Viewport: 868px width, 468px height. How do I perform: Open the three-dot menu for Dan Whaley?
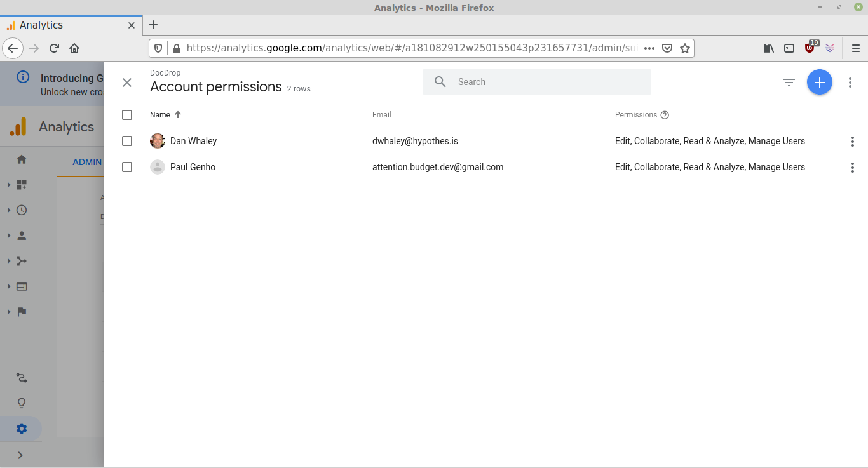[x=852, y=141]
